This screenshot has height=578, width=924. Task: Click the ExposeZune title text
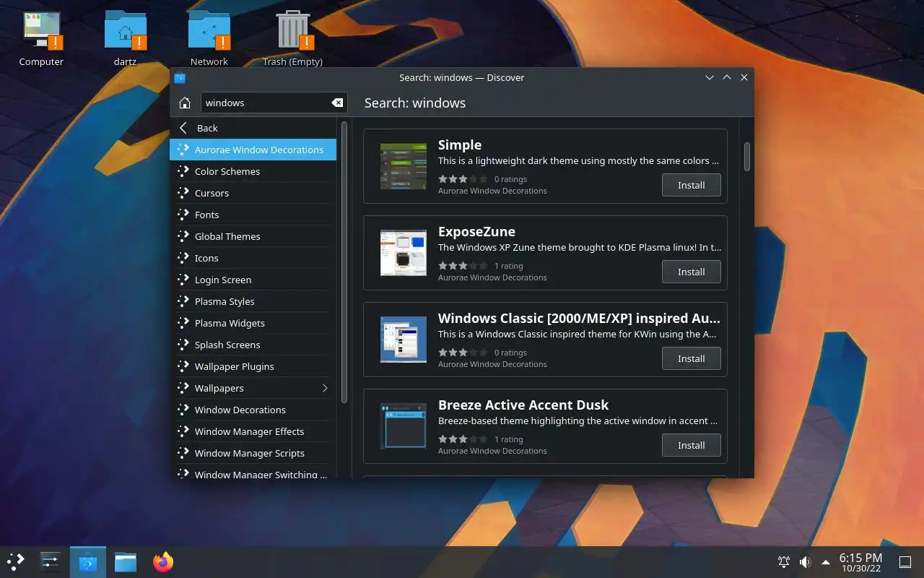(476, 231)
